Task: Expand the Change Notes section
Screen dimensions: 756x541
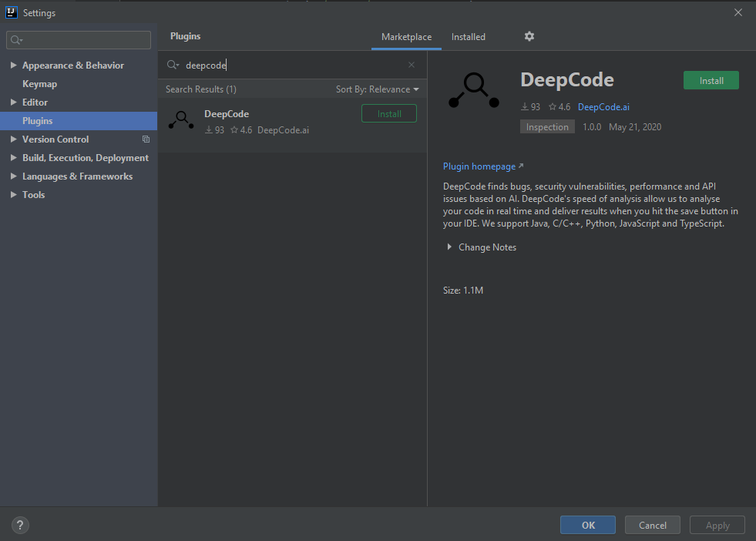Action: click(x=449, y=247)
